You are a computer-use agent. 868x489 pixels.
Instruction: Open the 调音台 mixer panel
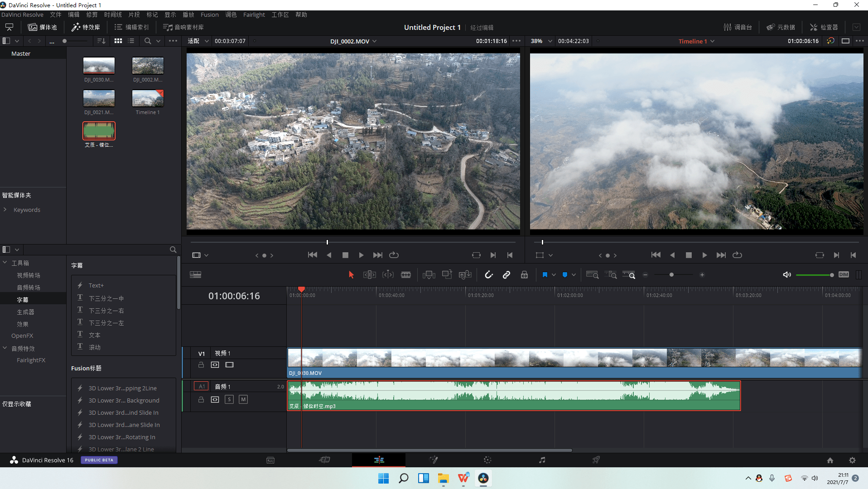point(738,27)
